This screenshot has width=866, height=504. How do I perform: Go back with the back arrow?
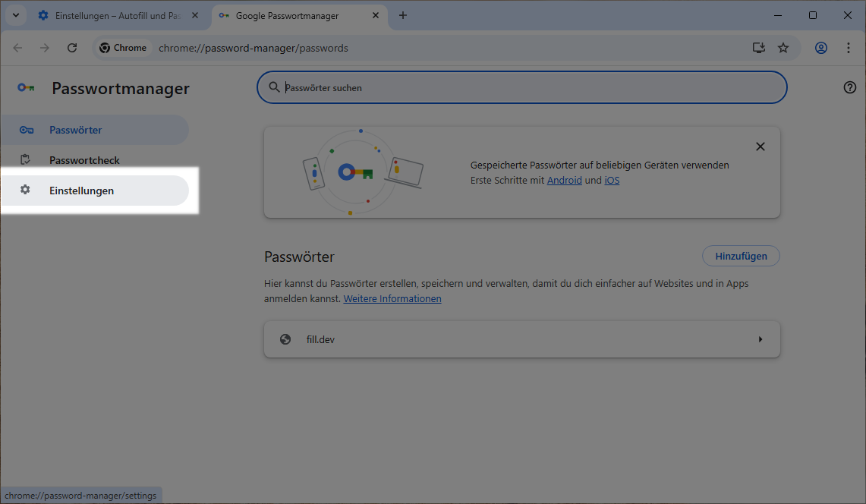(x=17, y=48)
